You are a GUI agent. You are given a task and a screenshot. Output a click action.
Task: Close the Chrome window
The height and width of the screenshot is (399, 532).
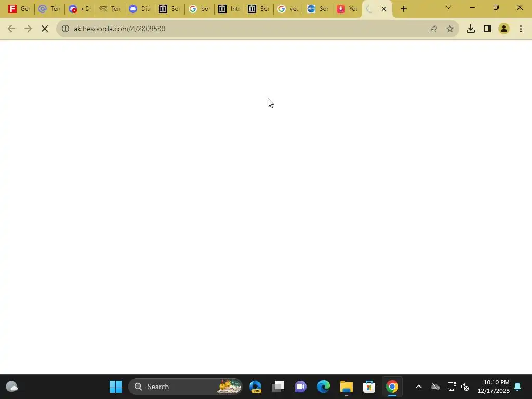[520, 7]
